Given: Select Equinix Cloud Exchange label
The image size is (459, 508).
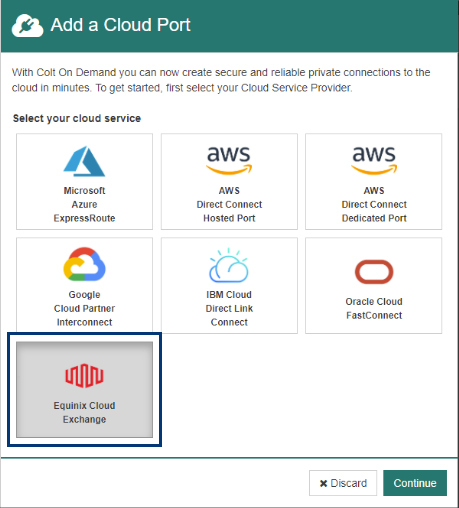Looking at the screenshot, I should pos(84,412).
